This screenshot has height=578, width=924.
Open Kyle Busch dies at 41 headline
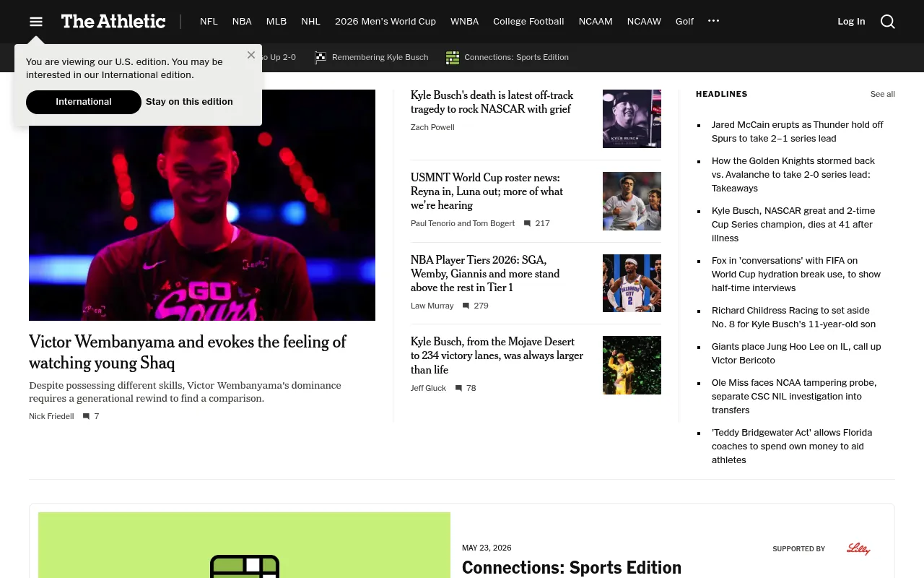(x=793, y=225)
